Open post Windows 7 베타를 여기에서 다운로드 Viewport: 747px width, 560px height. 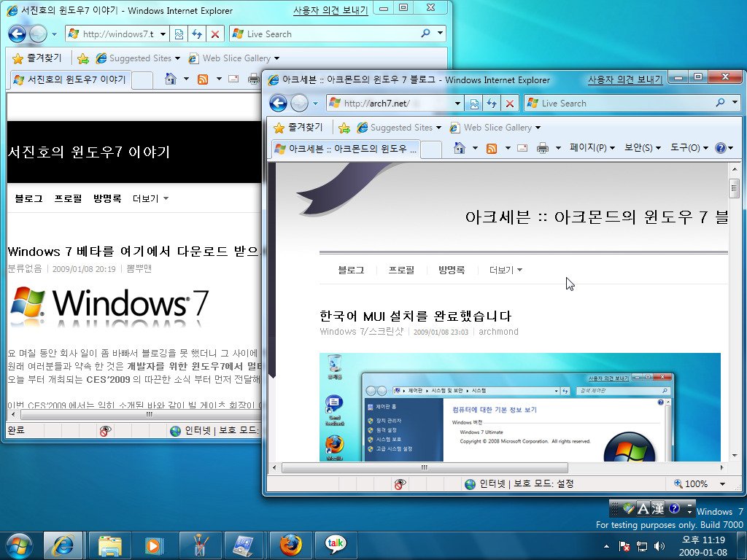tap(134, 251)
